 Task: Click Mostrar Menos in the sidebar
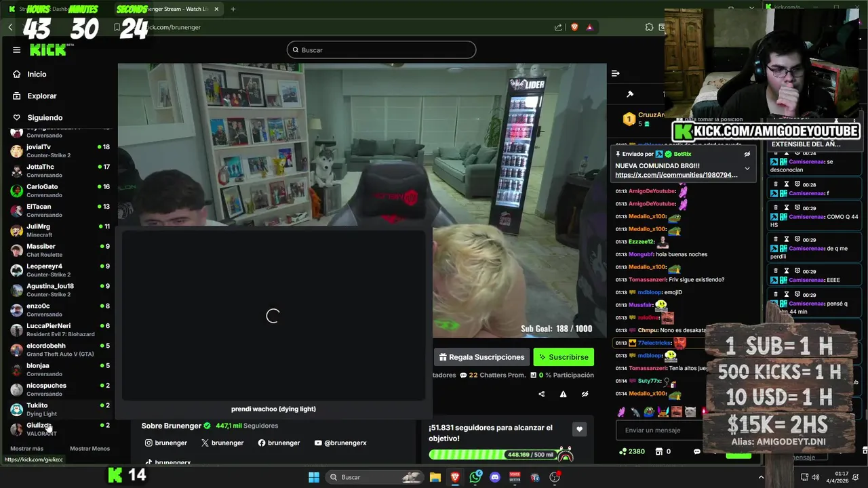(x=90, y=449)
